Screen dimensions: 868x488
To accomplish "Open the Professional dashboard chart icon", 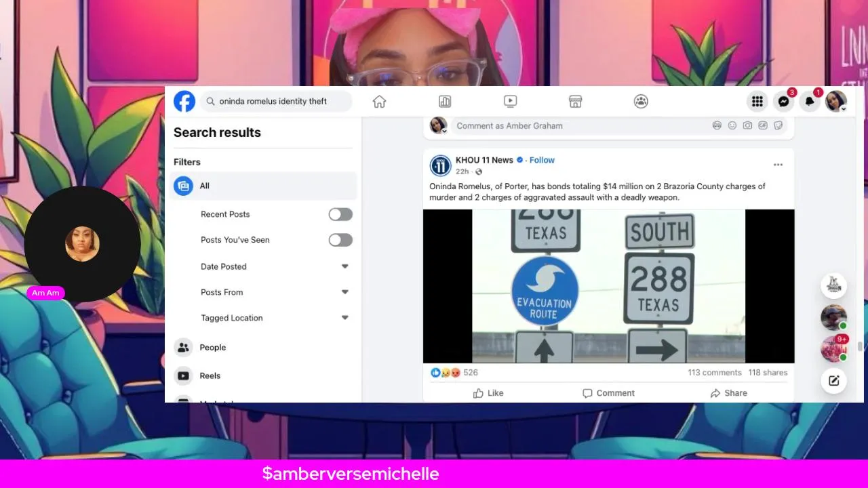I will 445,102.
